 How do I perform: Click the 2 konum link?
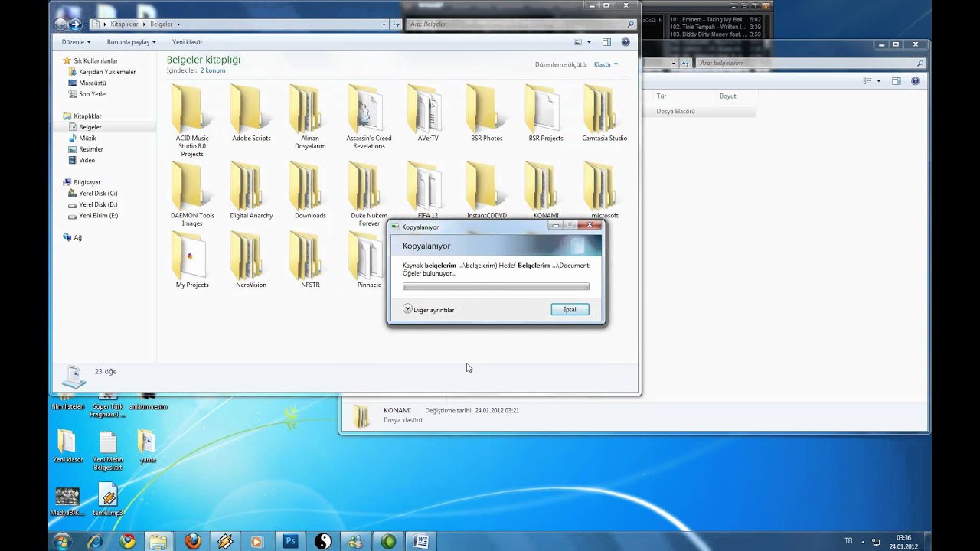(x=213, y=70)
